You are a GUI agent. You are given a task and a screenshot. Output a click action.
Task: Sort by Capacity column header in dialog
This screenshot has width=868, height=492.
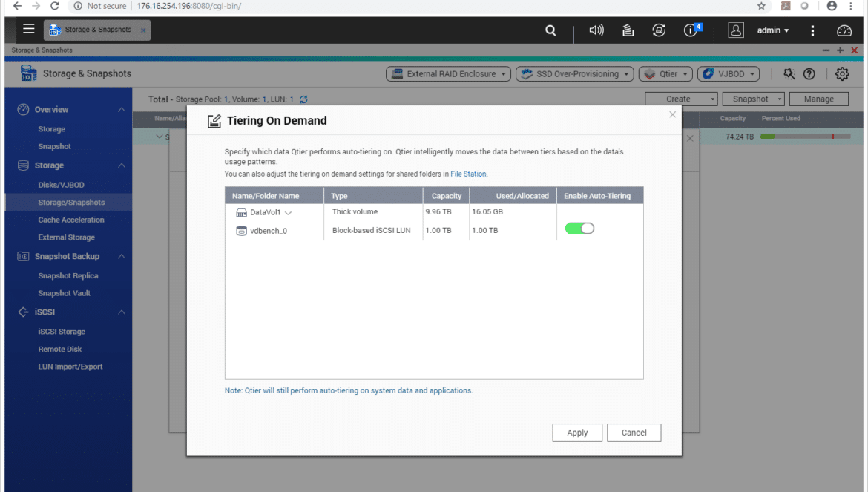point(446,196)
